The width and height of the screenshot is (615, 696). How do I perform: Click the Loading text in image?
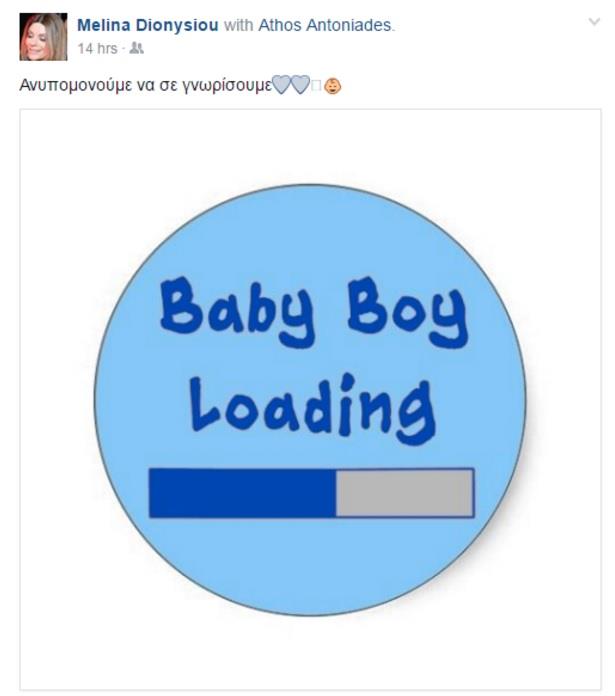[312, 409]
